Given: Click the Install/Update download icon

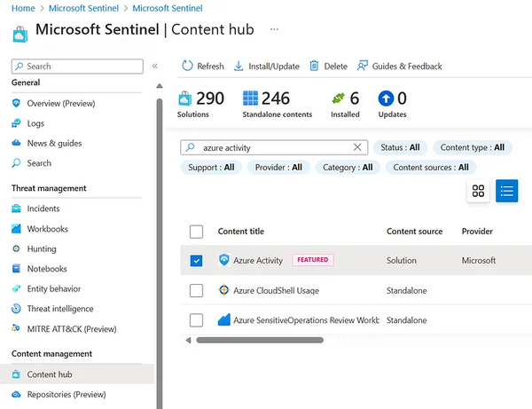Looking at the screenshot, I should pos(239,66).
